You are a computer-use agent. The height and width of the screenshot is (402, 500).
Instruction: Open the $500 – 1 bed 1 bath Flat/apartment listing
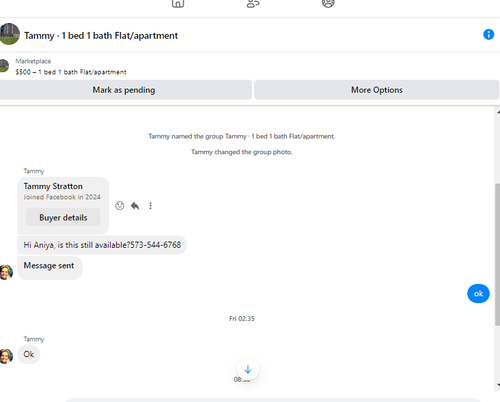point(71,72)
